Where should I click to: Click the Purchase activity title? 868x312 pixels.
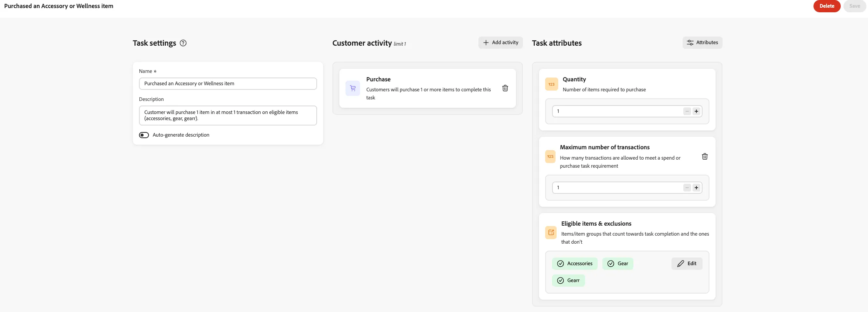(x=378, y=79)
